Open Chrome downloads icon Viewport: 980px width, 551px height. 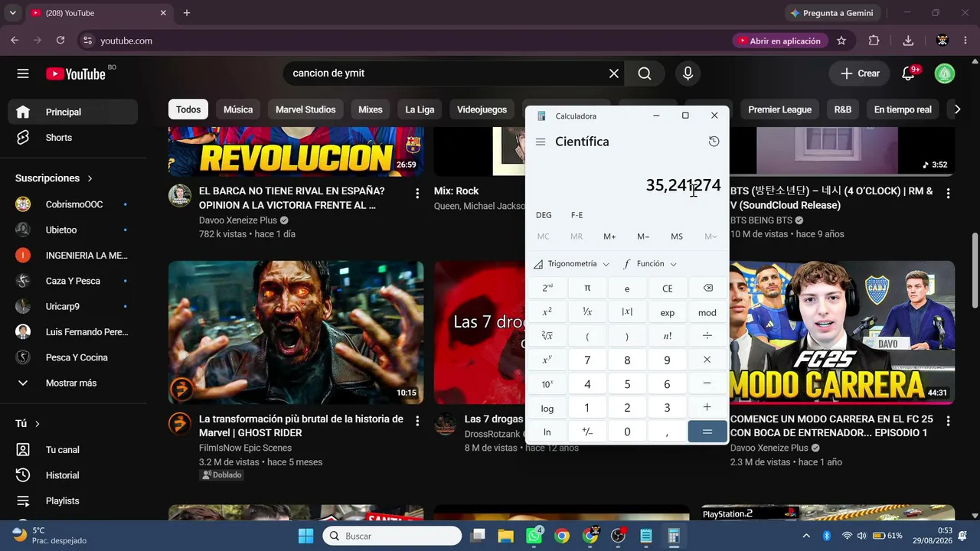pyautogui.click(x=908, y=41)
